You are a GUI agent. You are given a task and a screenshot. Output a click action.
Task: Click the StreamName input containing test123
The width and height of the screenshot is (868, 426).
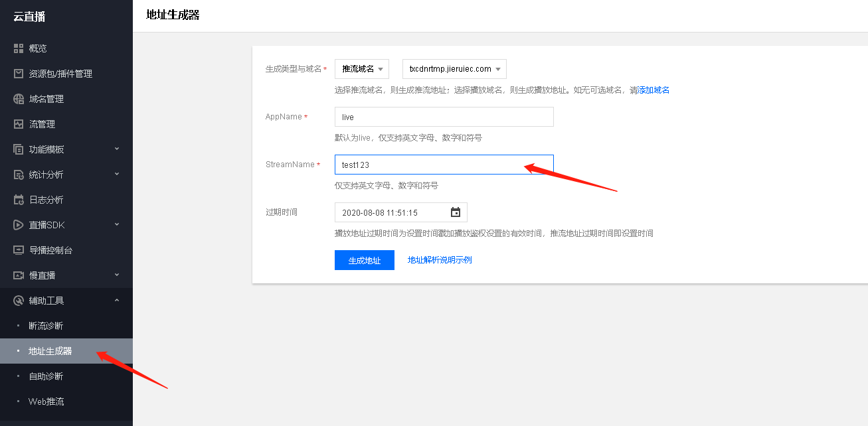[444, 165]
